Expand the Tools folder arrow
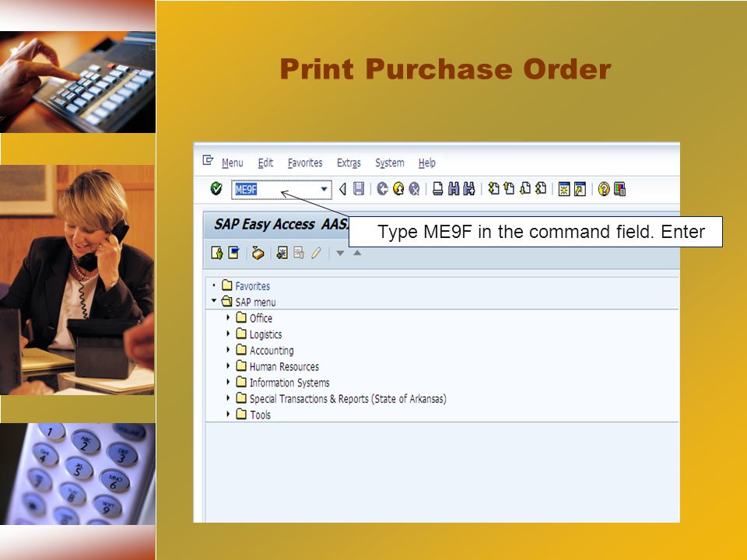The height and width of the screenshot is (560, 747). (228, 415)
